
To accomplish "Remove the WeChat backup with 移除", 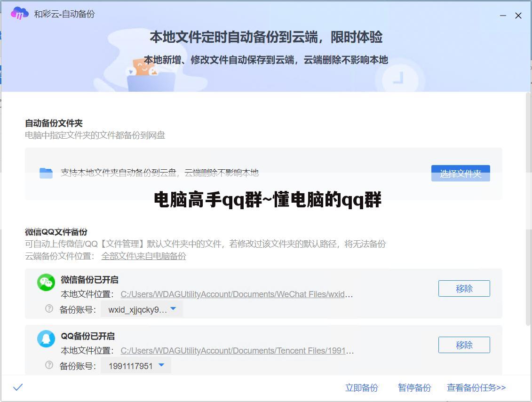I will coord(464,288).
